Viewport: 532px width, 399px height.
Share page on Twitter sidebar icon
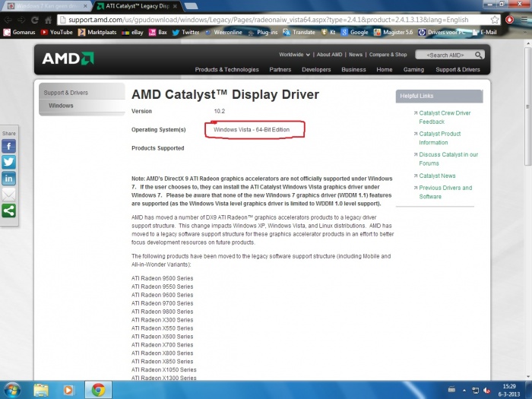[9, 162]
